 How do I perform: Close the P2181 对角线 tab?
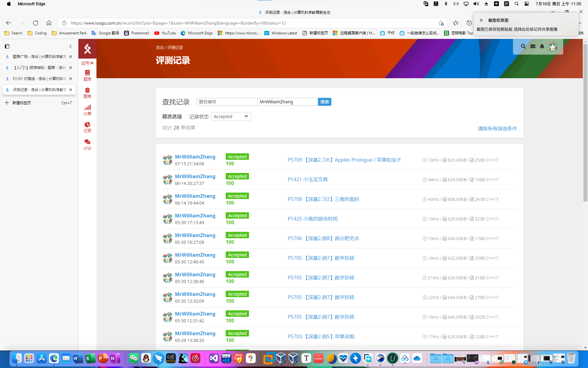point(70,79)
